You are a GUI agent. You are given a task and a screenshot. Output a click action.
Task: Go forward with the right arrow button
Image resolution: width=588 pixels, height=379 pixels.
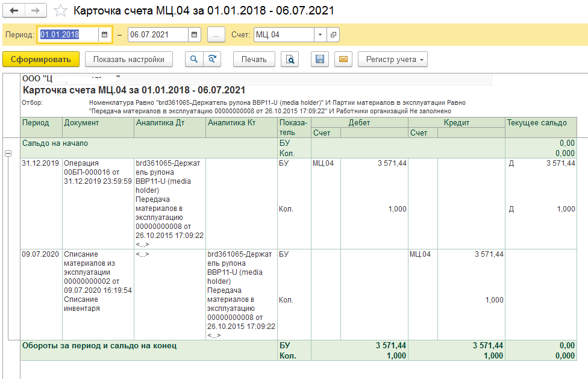pyautogui.click(x=36, y=10)
